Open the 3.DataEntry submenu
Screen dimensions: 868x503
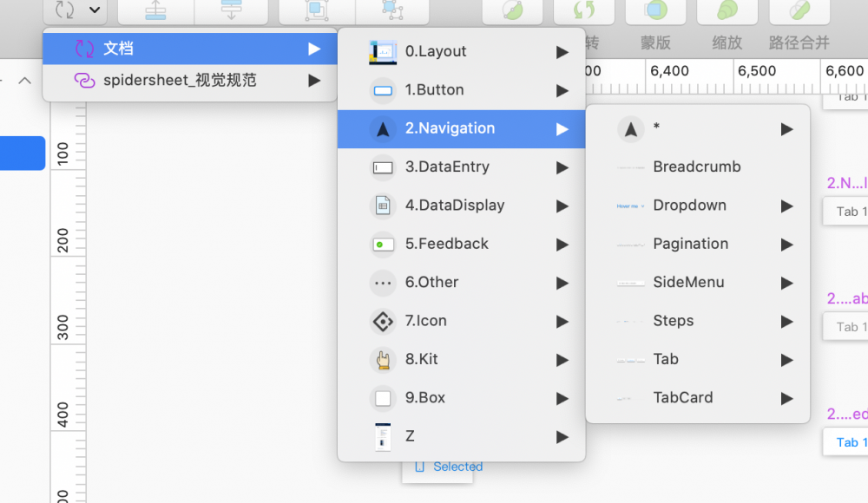click(461, 167)
